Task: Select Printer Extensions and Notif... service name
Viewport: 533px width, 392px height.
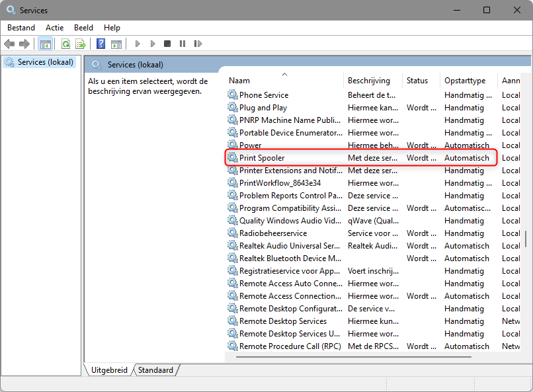Action: click(x=290, y=170)
